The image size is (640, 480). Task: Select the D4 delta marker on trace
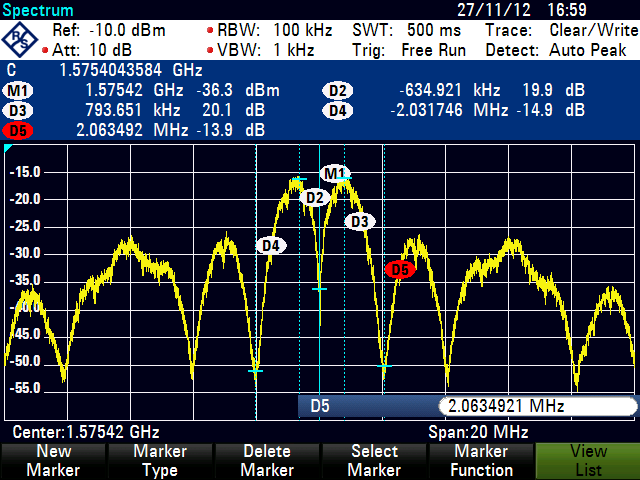tap(270, 245)
